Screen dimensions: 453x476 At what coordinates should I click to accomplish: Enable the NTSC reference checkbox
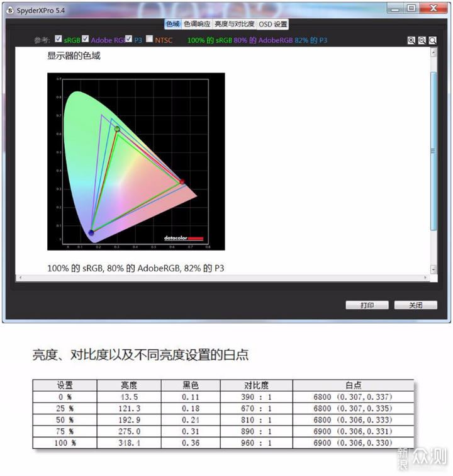[149, 39]
